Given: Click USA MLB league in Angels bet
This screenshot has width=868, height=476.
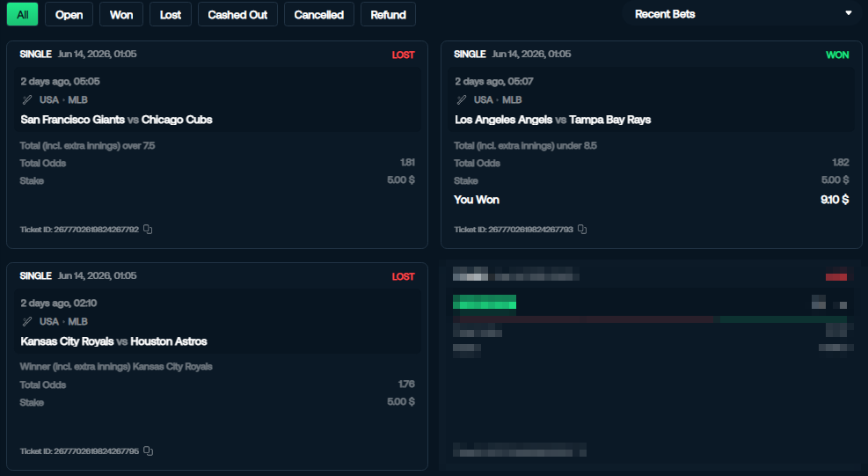Looking at the screenshot, I should click(497, 100).
